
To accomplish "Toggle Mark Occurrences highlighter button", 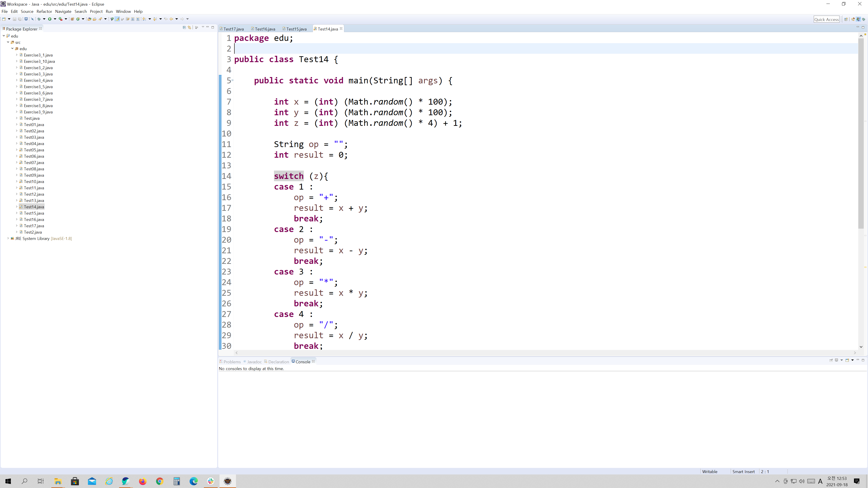I will [117, 19].
